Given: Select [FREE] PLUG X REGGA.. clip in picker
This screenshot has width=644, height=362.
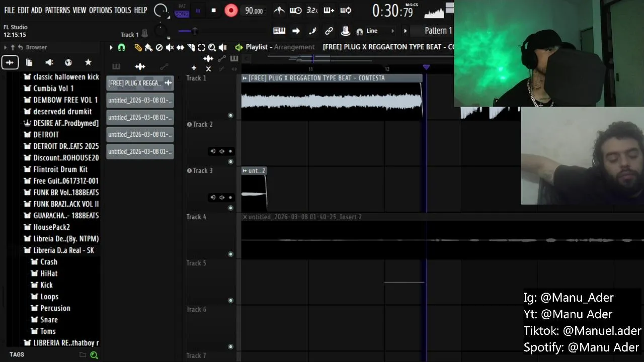Looking at the screenshot, I should coord(140,83).
